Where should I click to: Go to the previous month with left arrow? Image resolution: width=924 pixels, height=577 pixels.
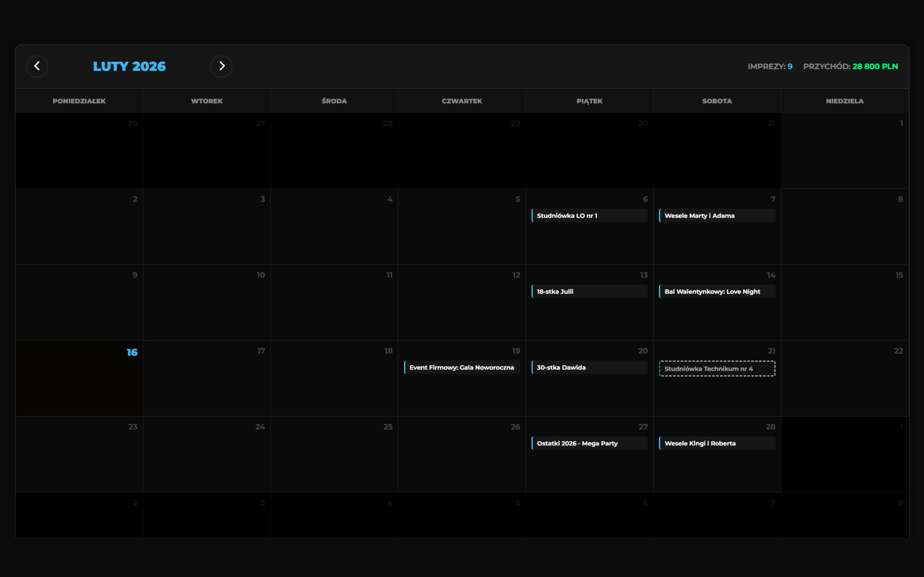[x=37, y=66]
